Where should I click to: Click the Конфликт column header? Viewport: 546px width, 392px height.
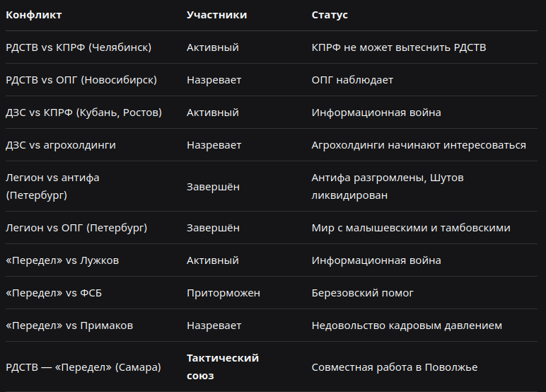(34, 15)
